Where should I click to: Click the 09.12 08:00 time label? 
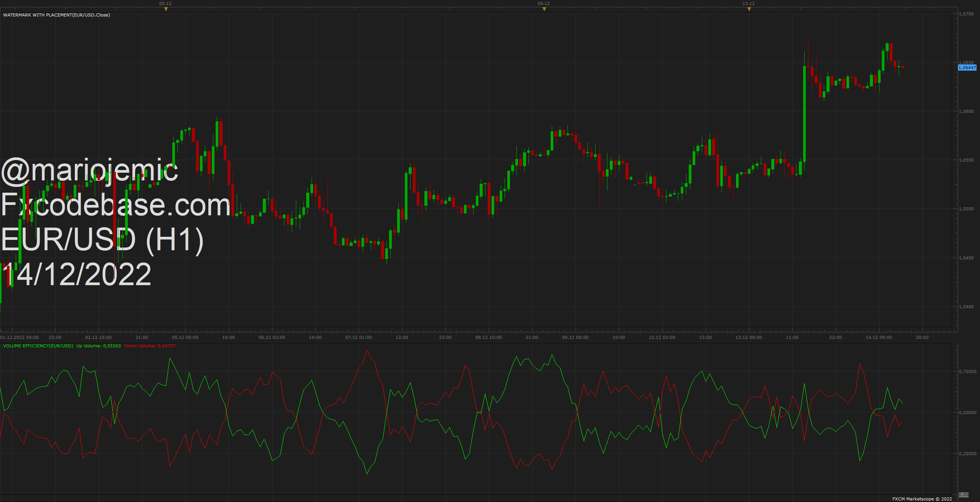point(575,337)
